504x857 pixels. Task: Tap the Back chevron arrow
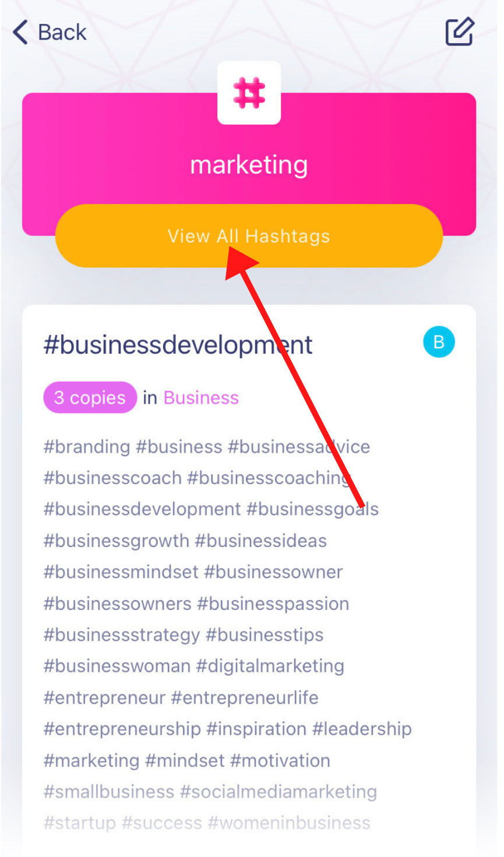tap(20, 32)
